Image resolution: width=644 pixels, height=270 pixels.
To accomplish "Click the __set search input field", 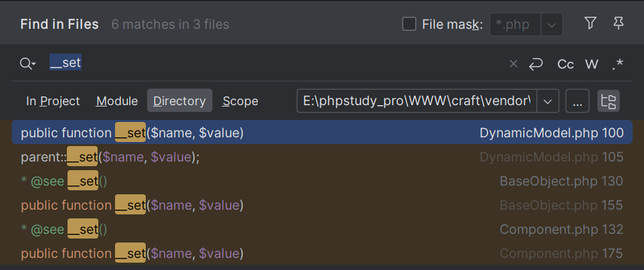I will 267,64.
